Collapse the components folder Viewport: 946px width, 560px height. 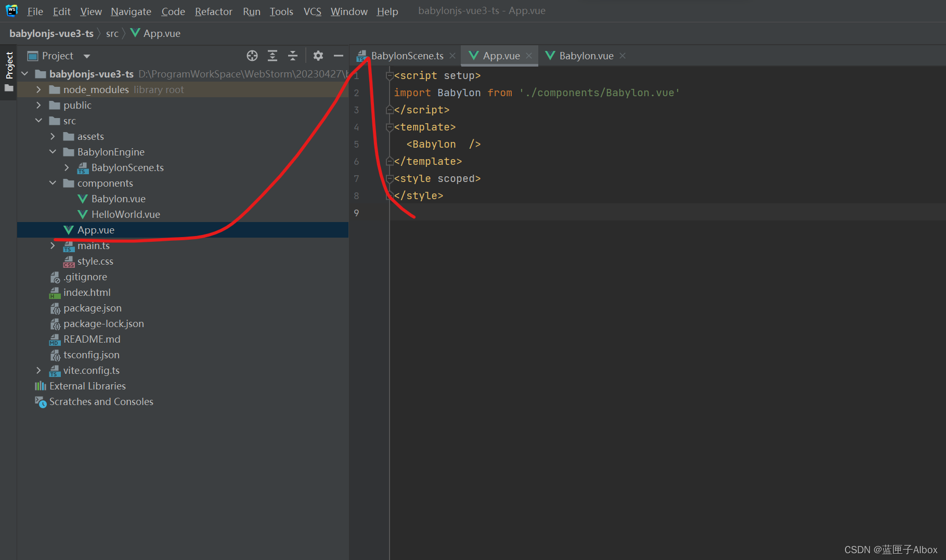(53, 183)
